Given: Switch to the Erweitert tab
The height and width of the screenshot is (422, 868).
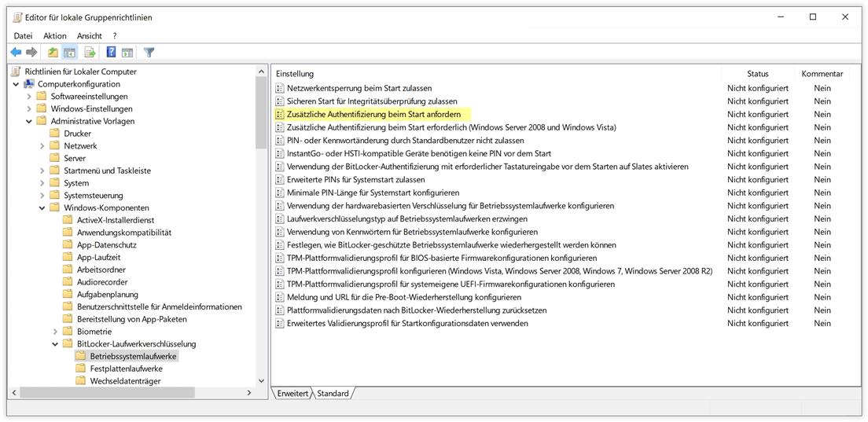Looking at the screenshot, I should coord(292,393).
